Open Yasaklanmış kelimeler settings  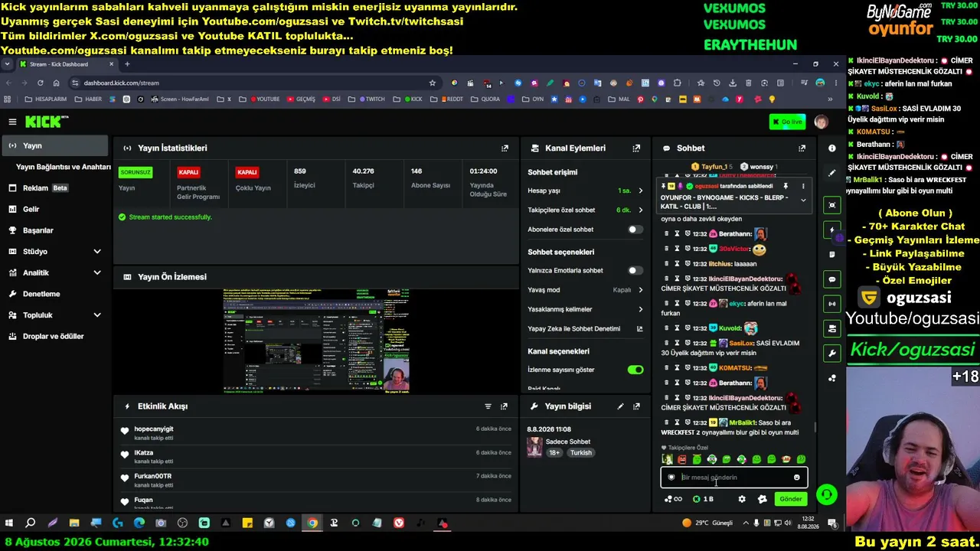[640, 309]
